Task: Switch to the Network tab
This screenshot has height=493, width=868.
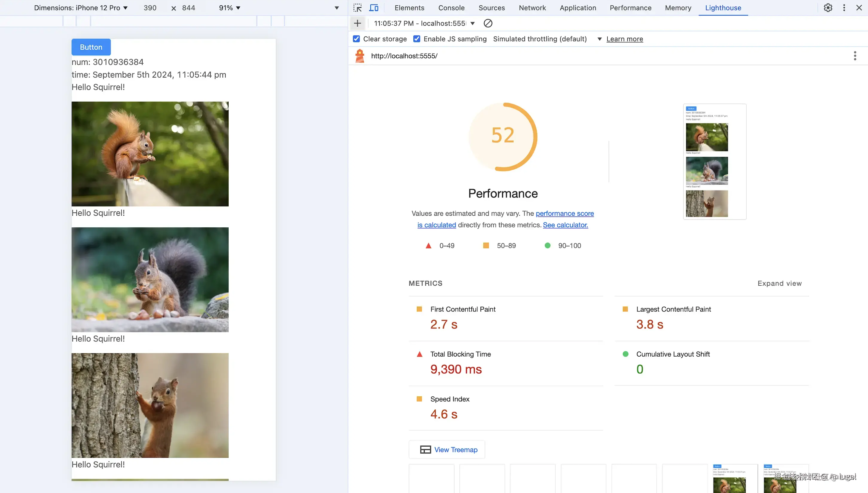Action: click(532, 8)
